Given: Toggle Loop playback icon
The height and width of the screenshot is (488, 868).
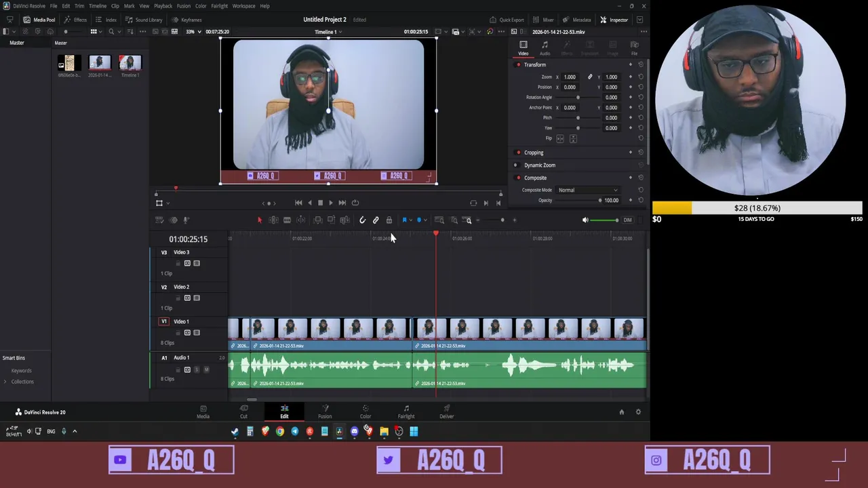Looking at the screenshot, I should 355,203.
